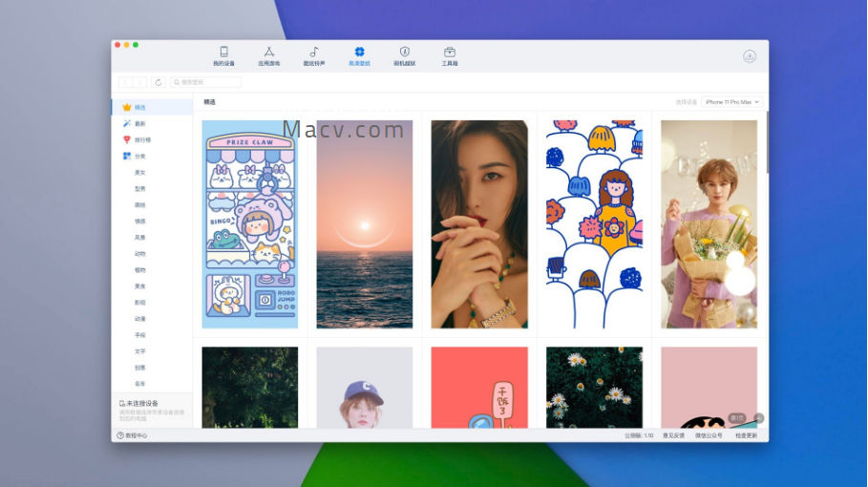Click 检查更新 check for updates
868x487 pixels.
point(746,435)
